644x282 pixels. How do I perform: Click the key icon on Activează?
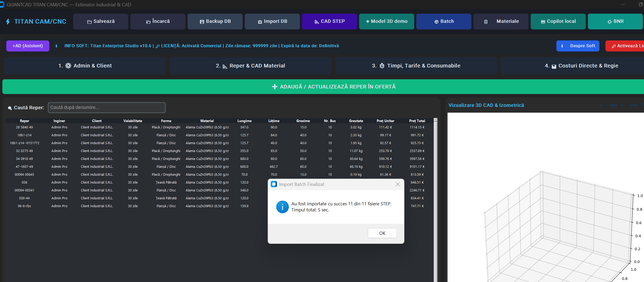(614, 46)
